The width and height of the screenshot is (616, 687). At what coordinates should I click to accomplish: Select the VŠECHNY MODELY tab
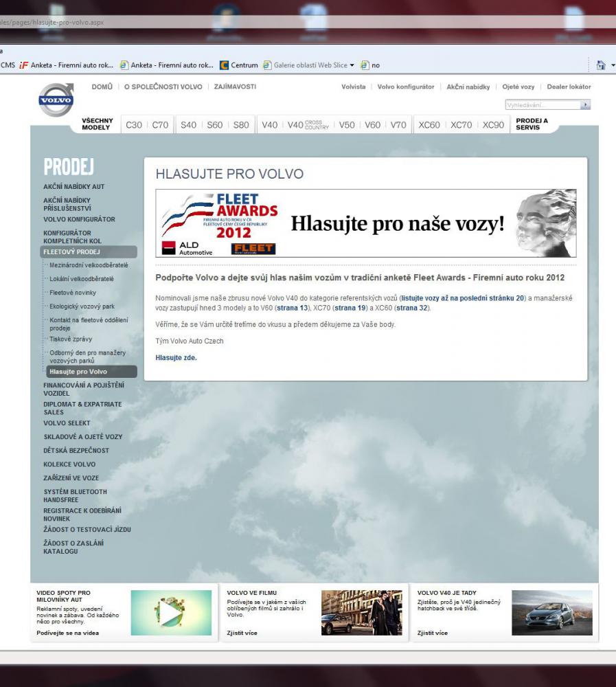pyautogui.click(x=98, y=124)
